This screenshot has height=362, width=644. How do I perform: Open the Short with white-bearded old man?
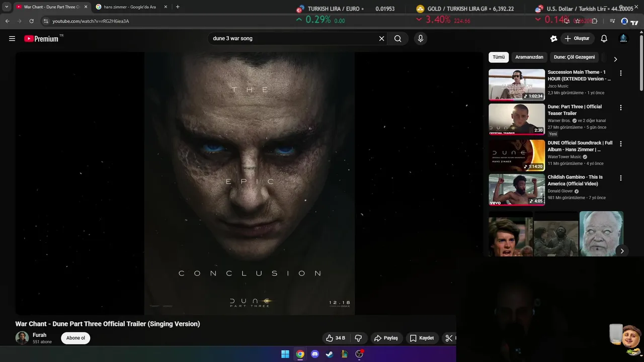[x=601, y=234]
